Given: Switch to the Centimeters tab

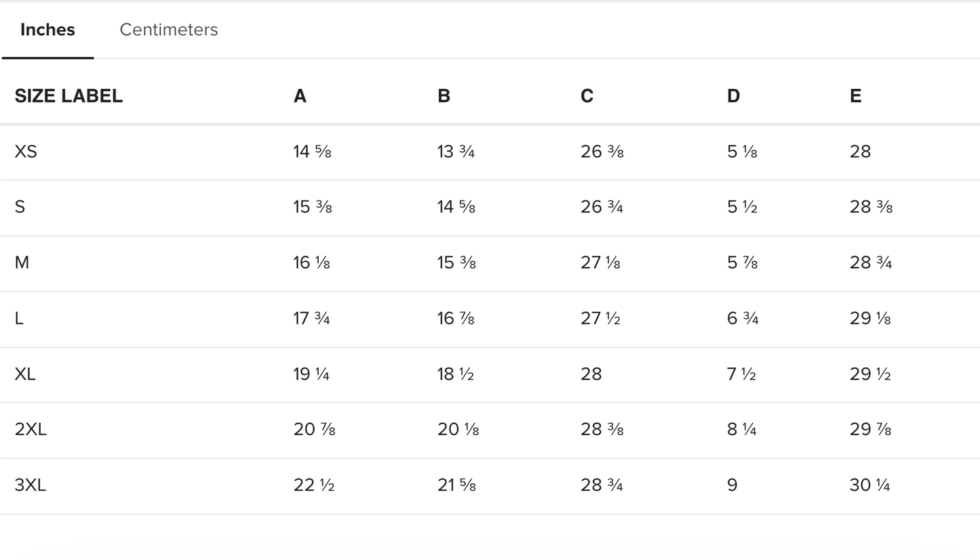Looking at the screenshot, I should (168, 30).
